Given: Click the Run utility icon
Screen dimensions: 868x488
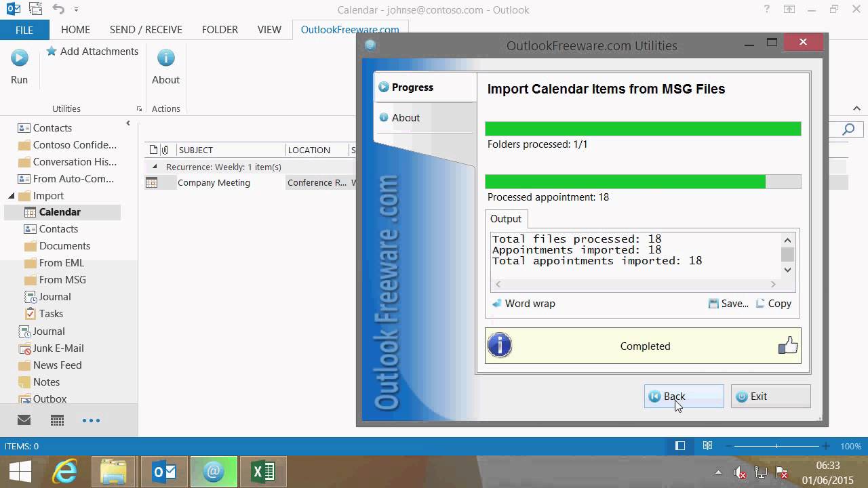Looking at the screenshot, I should click(19, 58).
